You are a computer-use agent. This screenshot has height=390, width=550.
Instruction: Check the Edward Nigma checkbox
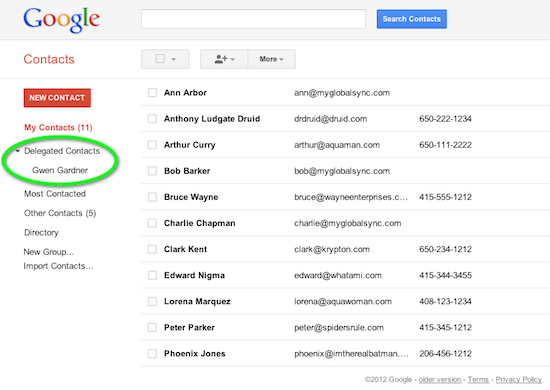[x=152, y=275]
